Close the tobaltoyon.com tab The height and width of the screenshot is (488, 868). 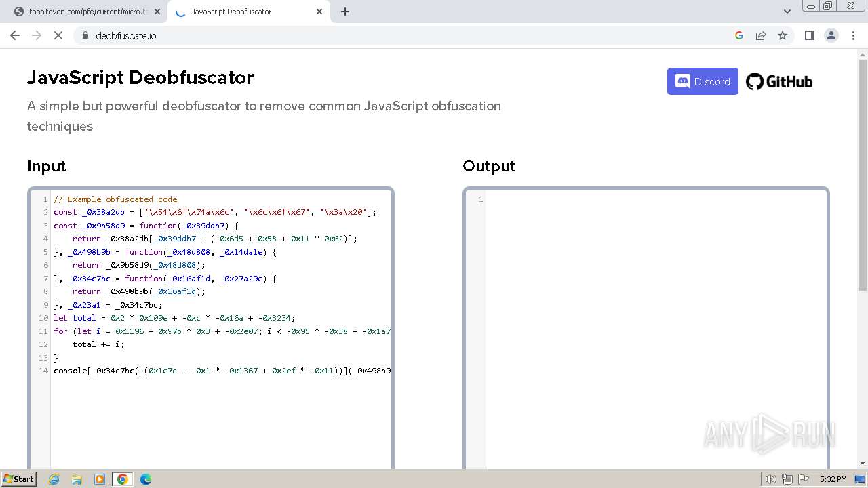[x=157, y=12]
